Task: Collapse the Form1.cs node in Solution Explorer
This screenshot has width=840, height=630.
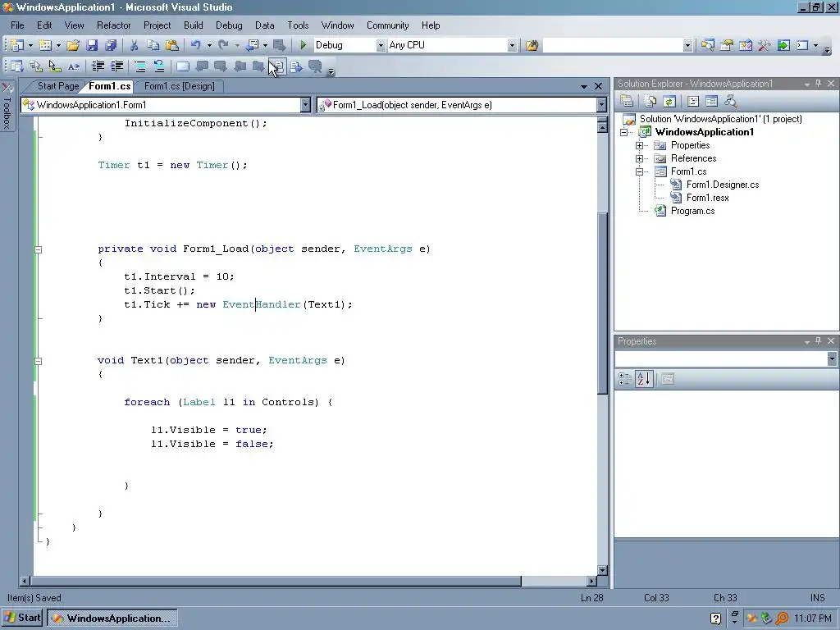Action: point(639,172)
